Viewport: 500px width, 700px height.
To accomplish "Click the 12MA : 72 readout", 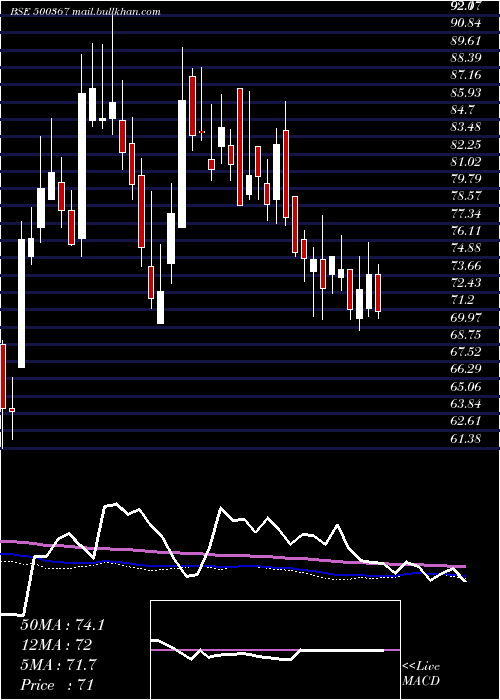I will click(56, 645).
